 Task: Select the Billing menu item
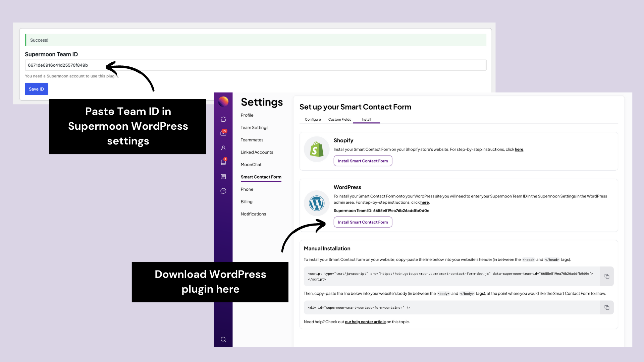(247, 201)
